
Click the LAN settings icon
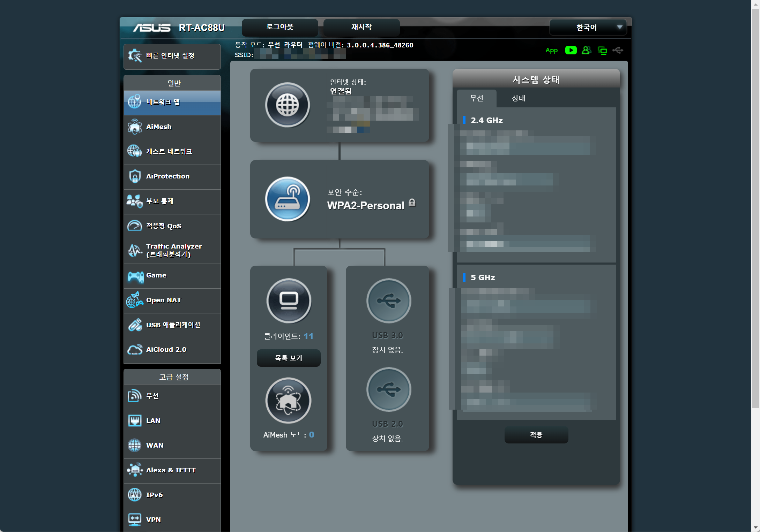pyautogui.click(x=134, y=421)
